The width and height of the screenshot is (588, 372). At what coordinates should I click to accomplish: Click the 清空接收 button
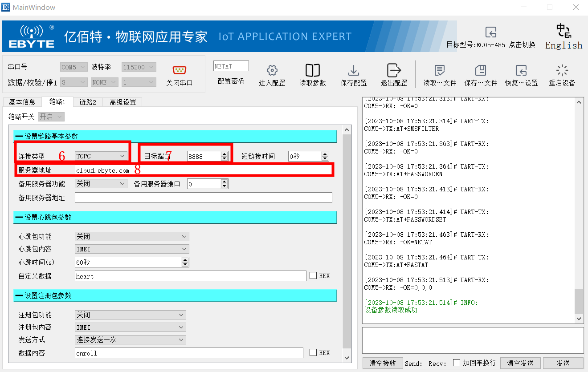tap(383, 363)
